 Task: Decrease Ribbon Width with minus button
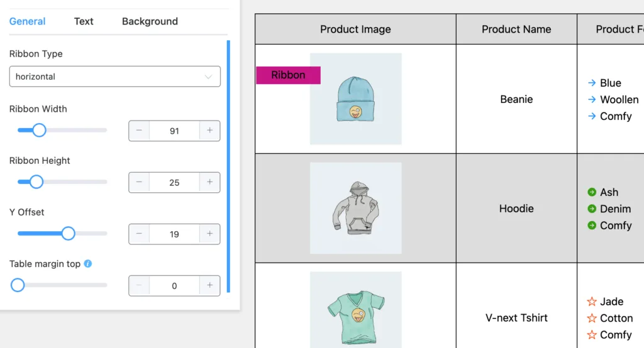click(139, 131)
